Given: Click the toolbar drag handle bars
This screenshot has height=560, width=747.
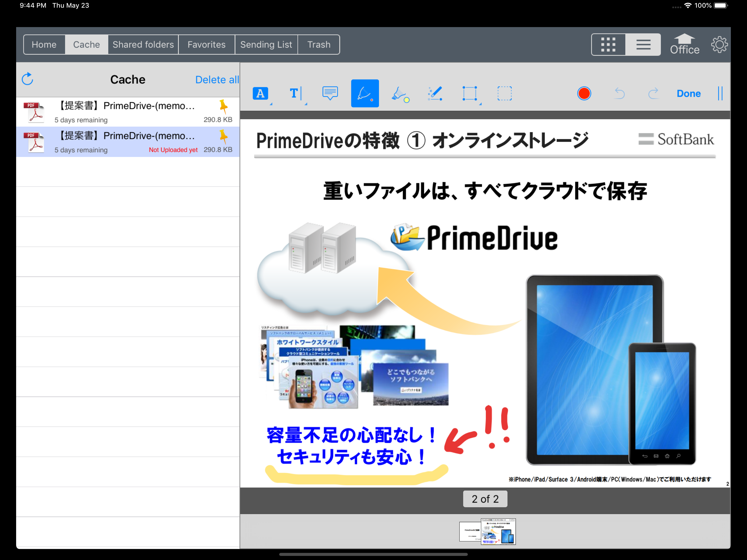Looking at the screenshot, I should pos(720,94).
